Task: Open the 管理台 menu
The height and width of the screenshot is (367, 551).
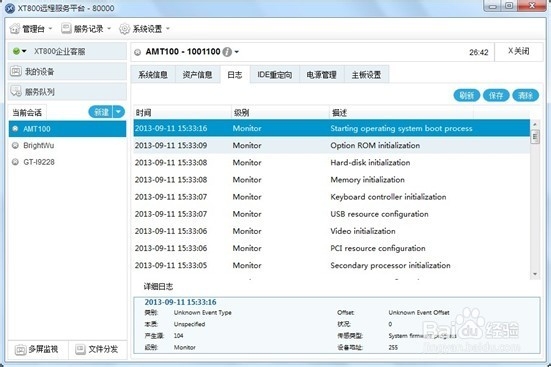Action: [31, 29]
